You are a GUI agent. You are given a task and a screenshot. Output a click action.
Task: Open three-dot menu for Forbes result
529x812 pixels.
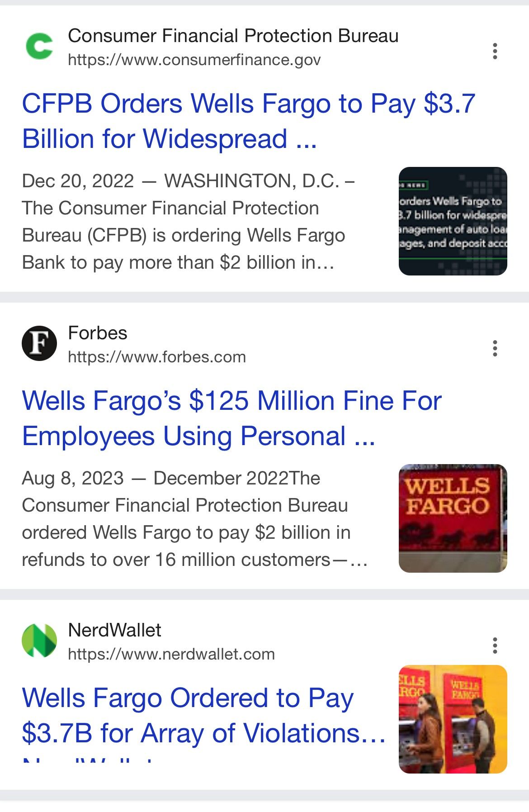pos(495,348)
